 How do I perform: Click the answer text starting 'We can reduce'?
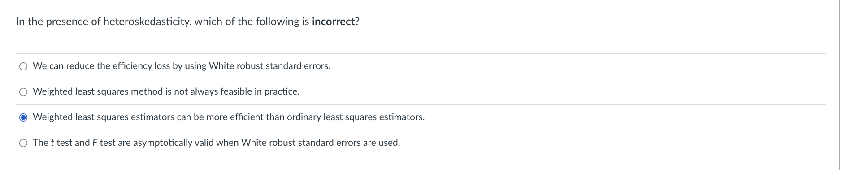coord(182,66)
